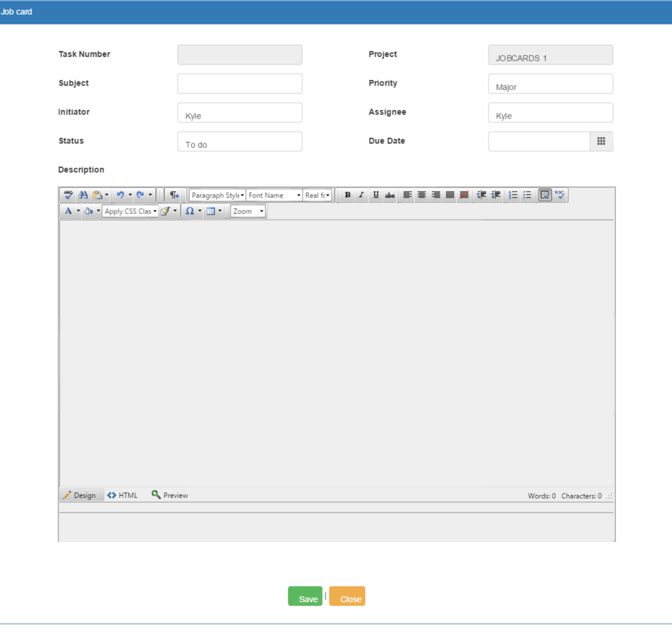Open Find and Replace binoculars icon
Screen dimensions: 672x636
pos(83,195)
